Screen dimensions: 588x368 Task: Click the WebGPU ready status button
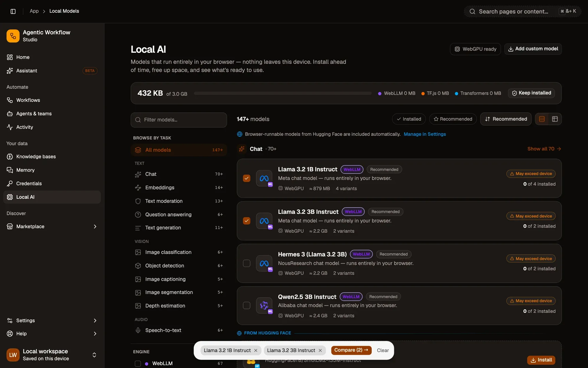coord(475,49)
